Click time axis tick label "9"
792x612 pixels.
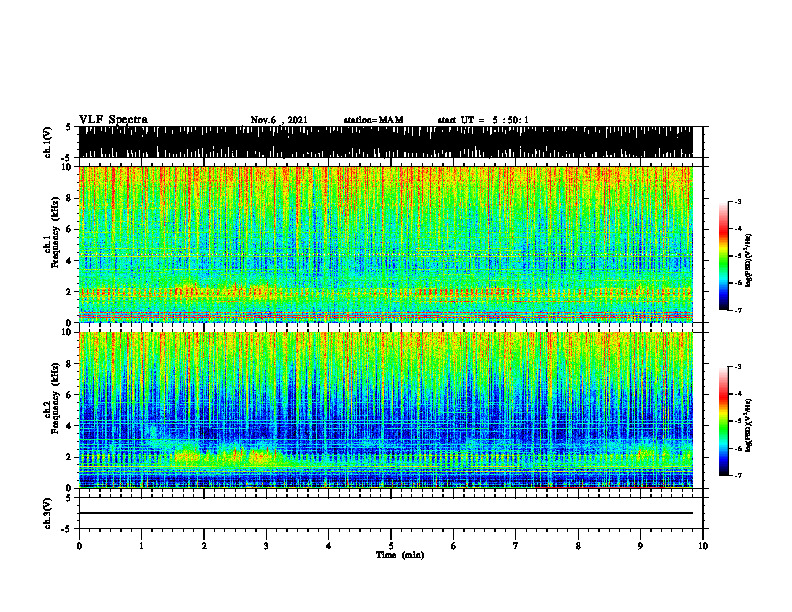pyautogui.click(x=640, y=546)
